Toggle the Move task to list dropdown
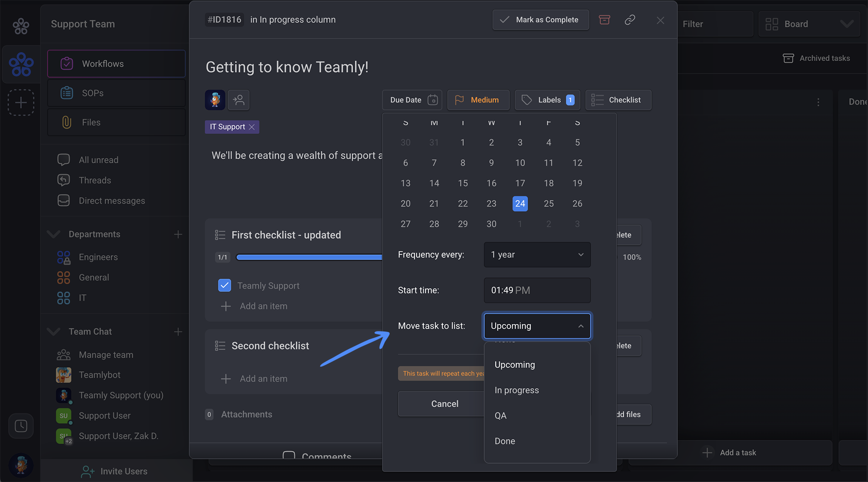868x482 pixels. click(x=537, y=326)
